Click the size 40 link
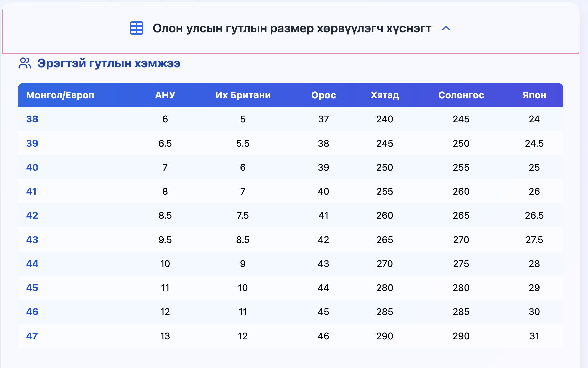This screenshot has width=588, height=368. 32,167
